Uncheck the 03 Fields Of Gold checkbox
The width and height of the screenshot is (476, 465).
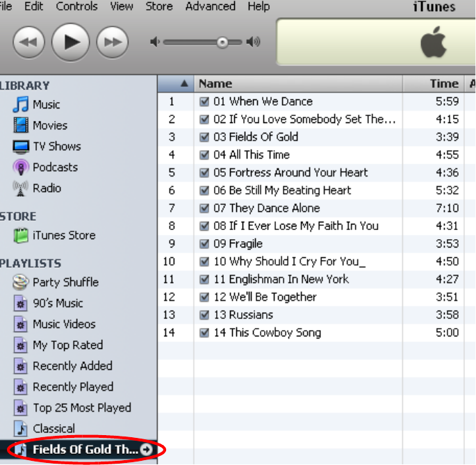click(x=204, y=137)
